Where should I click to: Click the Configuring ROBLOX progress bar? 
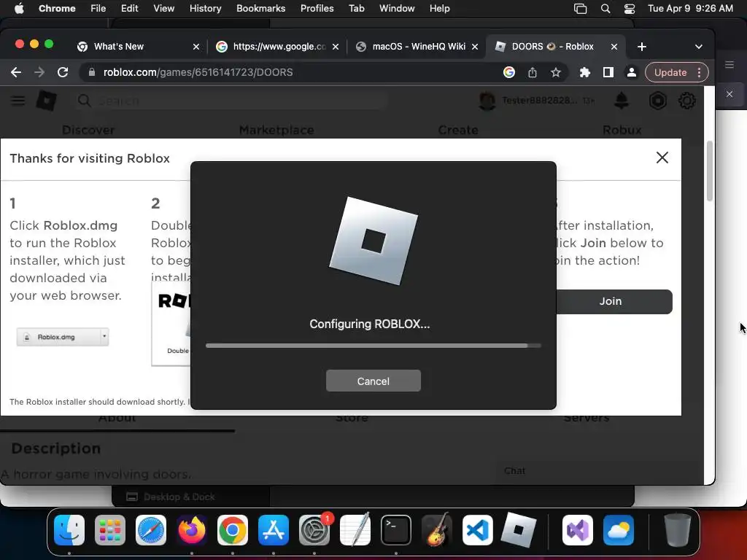(x=373, y=346)
